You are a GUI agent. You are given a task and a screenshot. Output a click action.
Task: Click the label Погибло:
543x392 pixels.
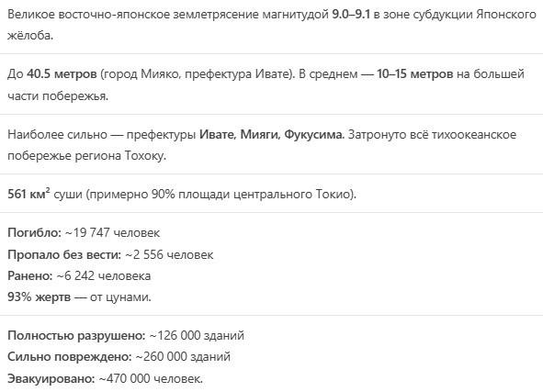click(x=35, y=233)
